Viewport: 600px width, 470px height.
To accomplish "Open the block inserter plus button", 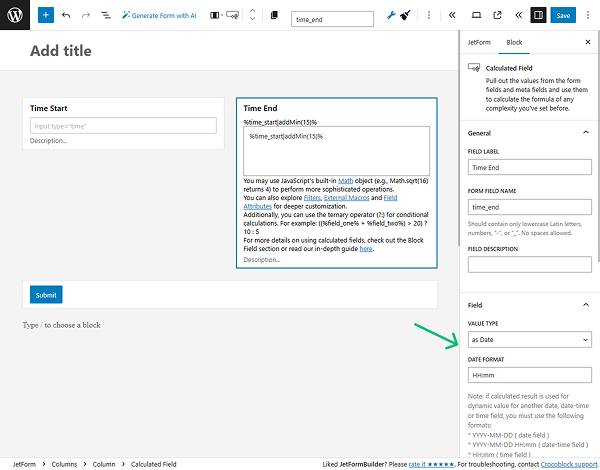I will tap(46, 16).
